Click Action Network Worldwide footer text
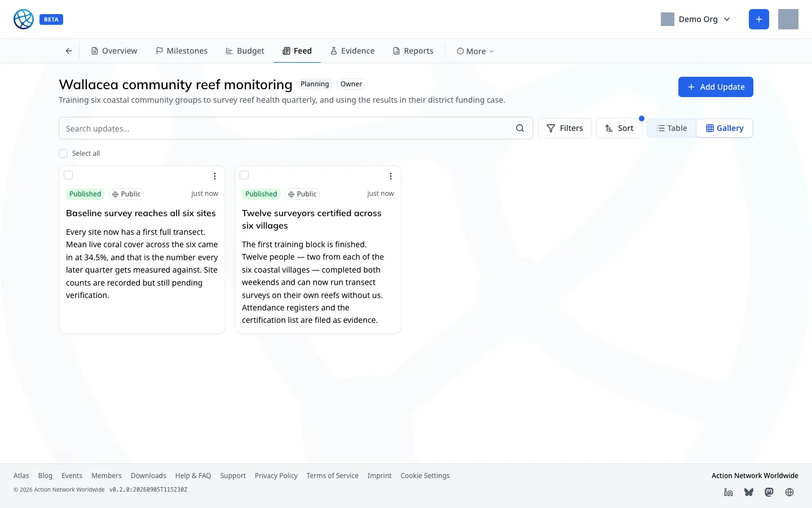Screen dimensions: 812x508 point(755,476)
